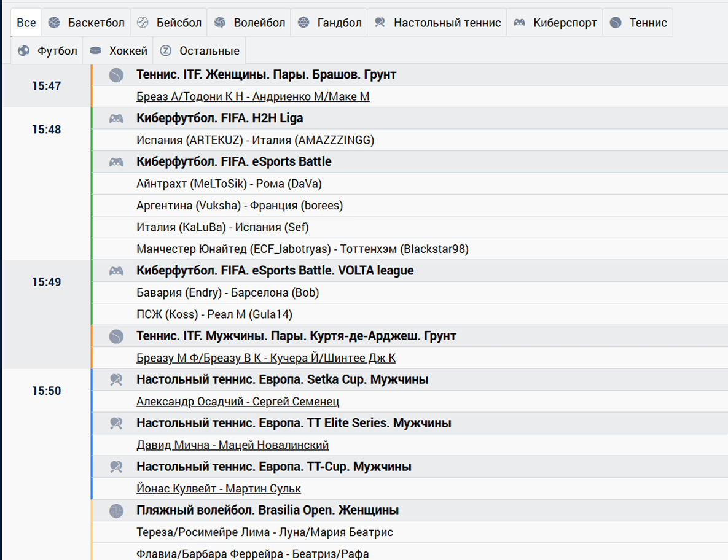
Task: Click the baseball icon in the sport tabs
Action: pos(143,23)
